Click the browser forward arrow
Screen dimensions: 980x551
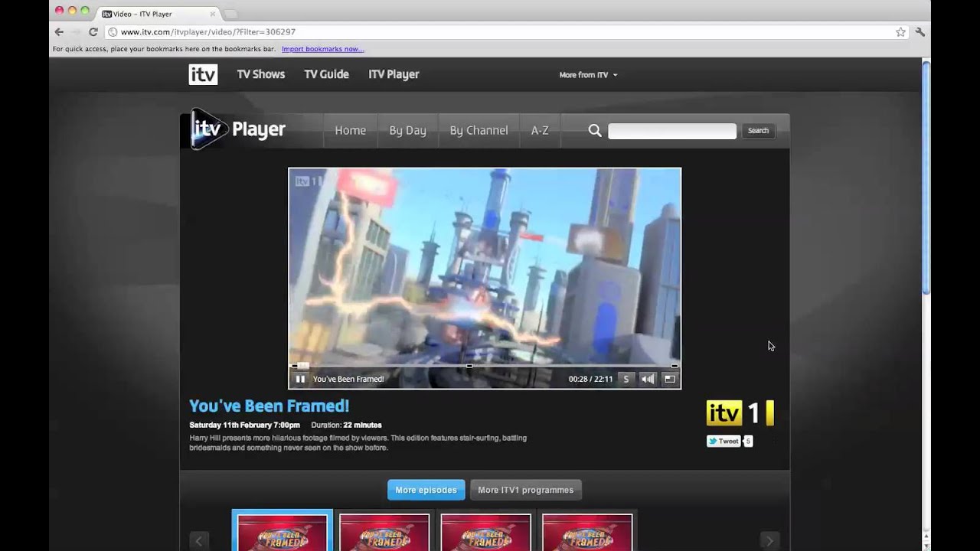click(76, 32)
